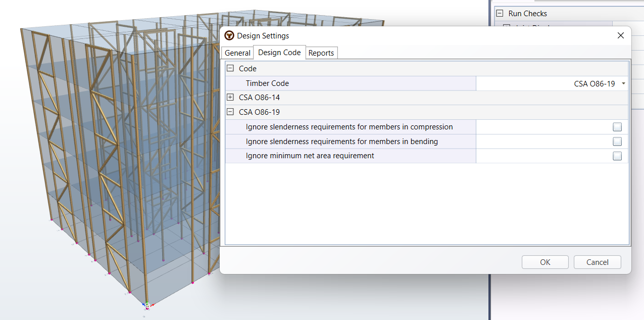This screenshot has height=320, width=644.
Task: Collapse the CSA O86-19 section
Action: click(x=230, y=112)
